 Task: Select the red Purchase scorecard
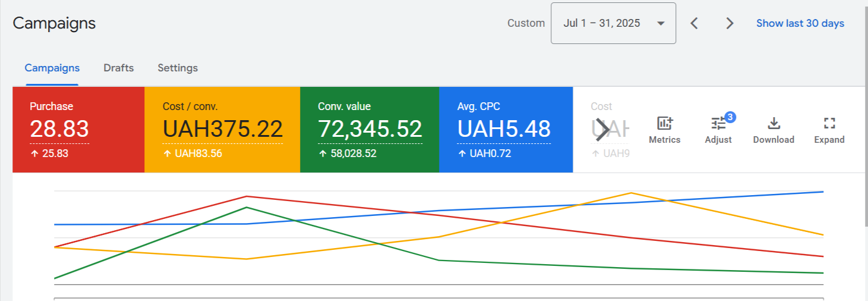pos(78,130)
